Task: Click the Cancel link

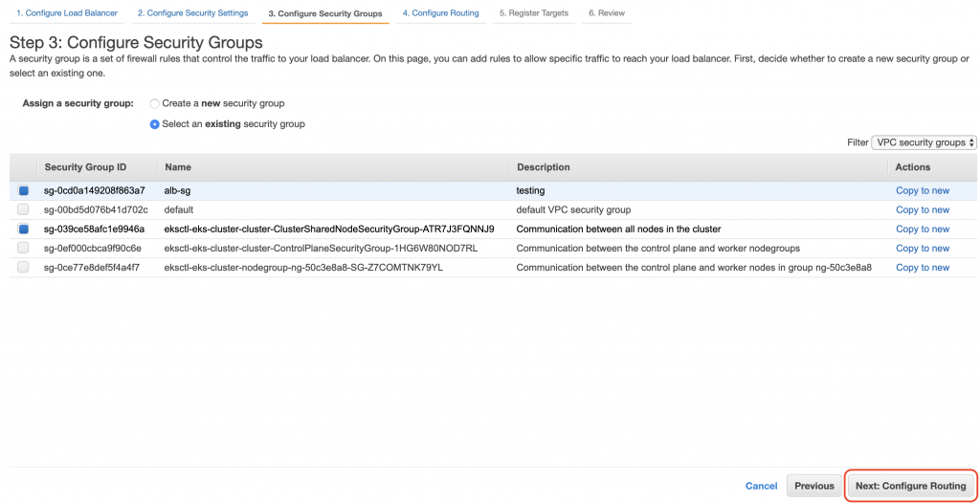Action: coord(761,486)
